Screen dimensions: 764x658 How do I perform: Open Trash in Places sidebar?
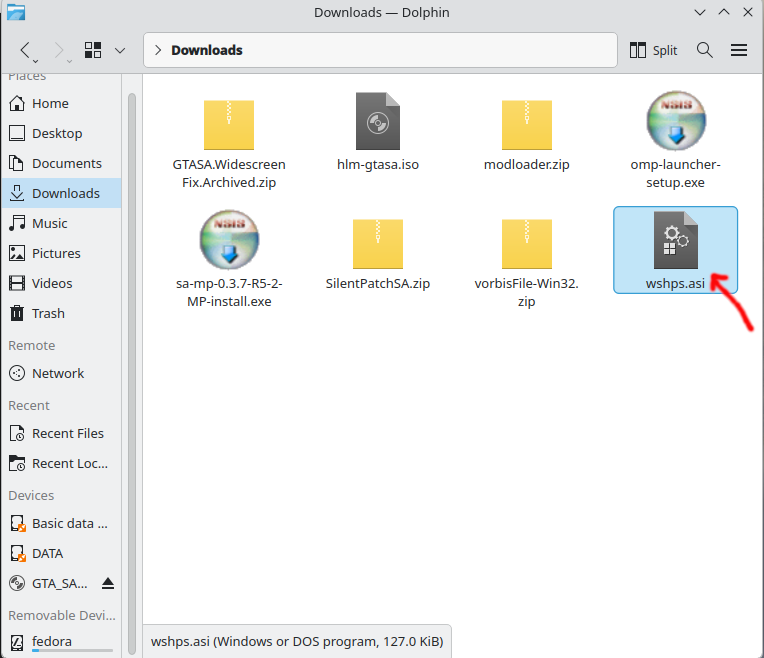click(61, 313)
